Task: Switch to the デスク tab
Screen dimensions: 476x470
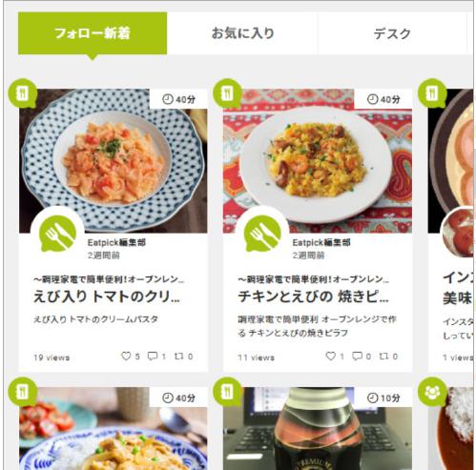Action: tap(392, 33)
